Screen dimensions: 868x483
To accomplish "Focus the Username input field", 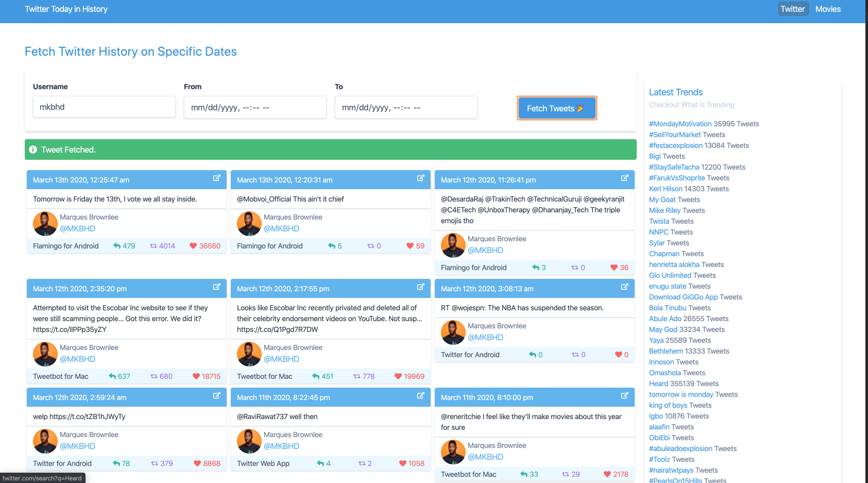I will (x=104, y=107).
